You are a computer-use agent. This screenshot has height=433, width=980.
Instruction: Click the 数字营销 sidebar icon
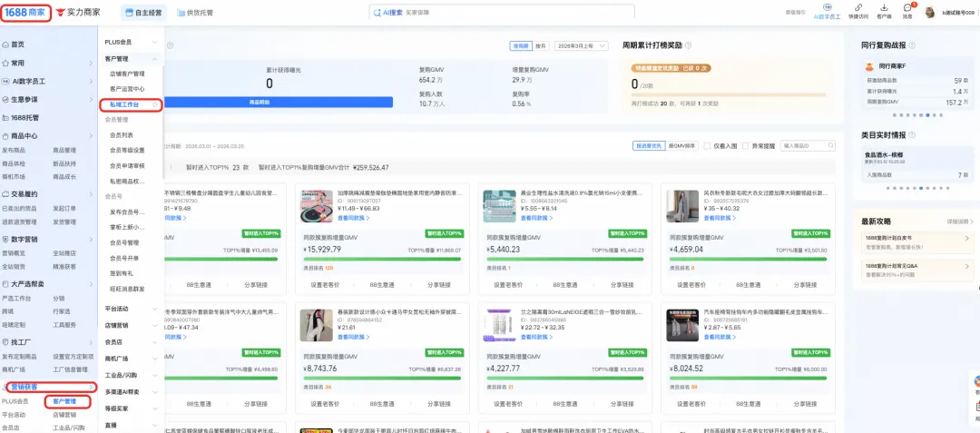(x=5, y=240)
